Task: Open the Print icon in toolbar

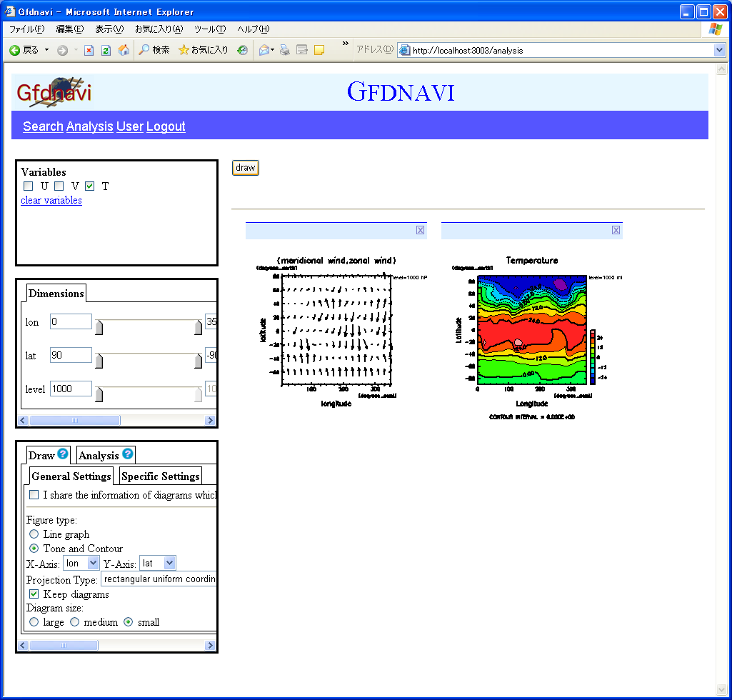Action: click(x=284, y=50)
